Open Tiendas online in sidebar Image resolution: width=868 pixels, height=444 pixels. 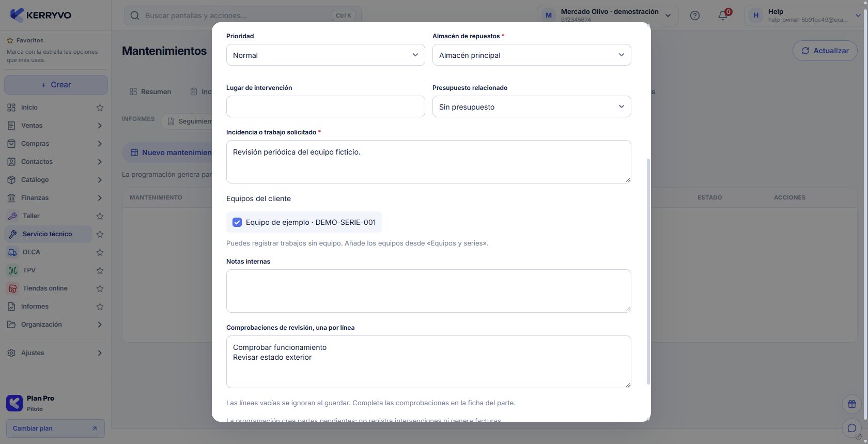click(x=49, y=288)
